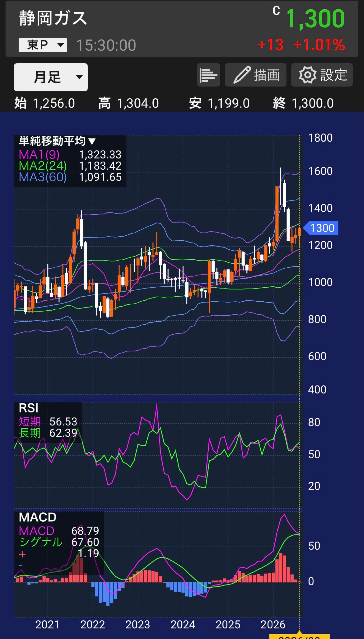This screenshot has width=364, height=639.
Task: Tap the 2026 year label on the axis
Action: [x=273, y=624]
